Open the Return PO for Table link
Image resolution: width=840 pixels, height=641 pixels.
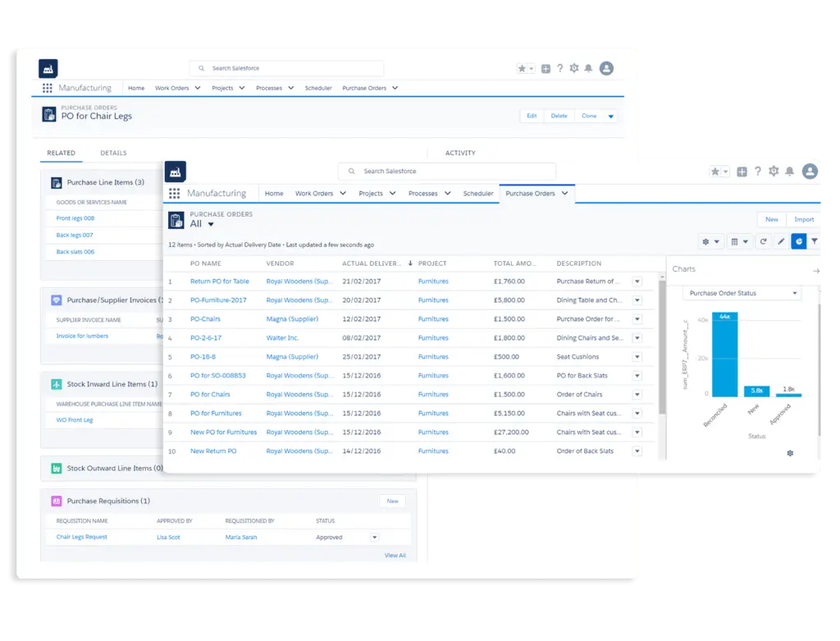(220, 282)
